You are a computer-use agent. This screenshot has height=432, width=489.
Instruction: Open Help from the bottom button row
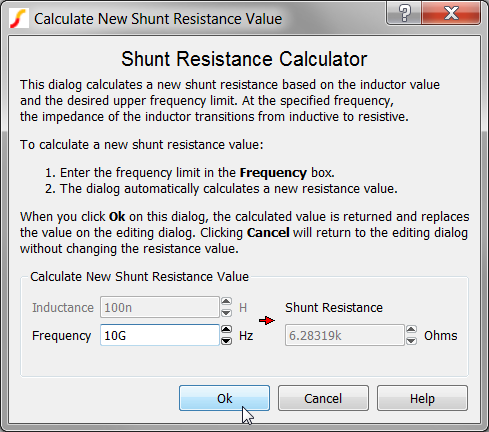[422, 398]
